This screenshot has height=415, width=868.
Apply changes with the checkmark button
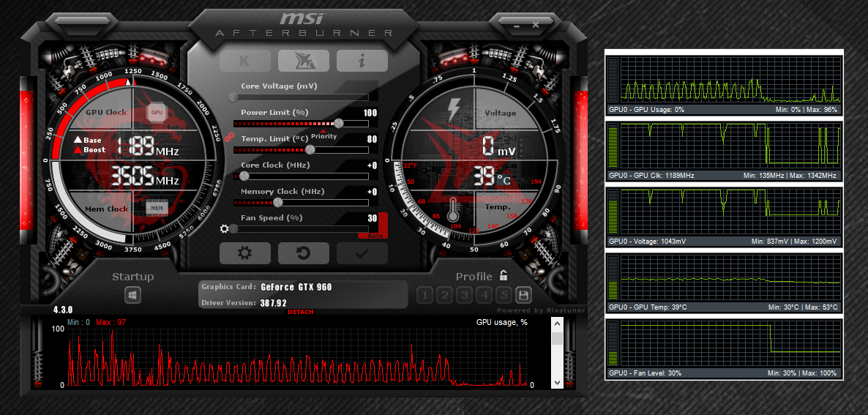[362, 253]
